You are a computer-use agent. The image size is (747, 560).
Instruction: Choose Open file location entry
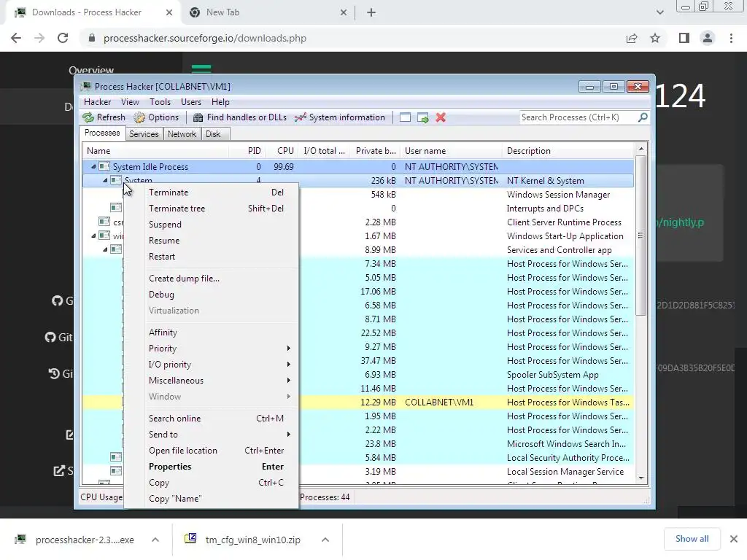211,451
